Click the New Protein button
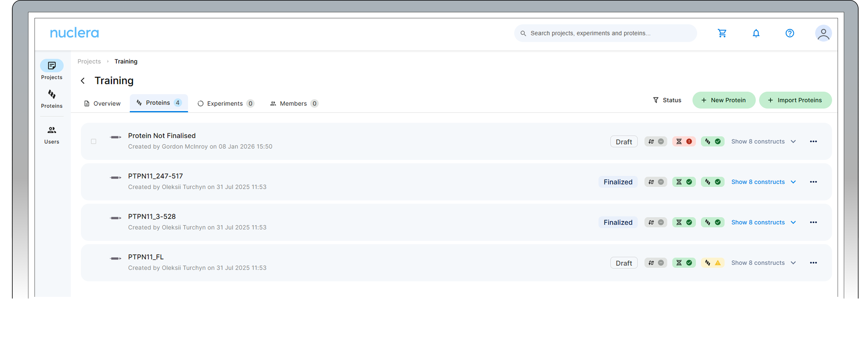The image size is (868, 360). point(724,100)
